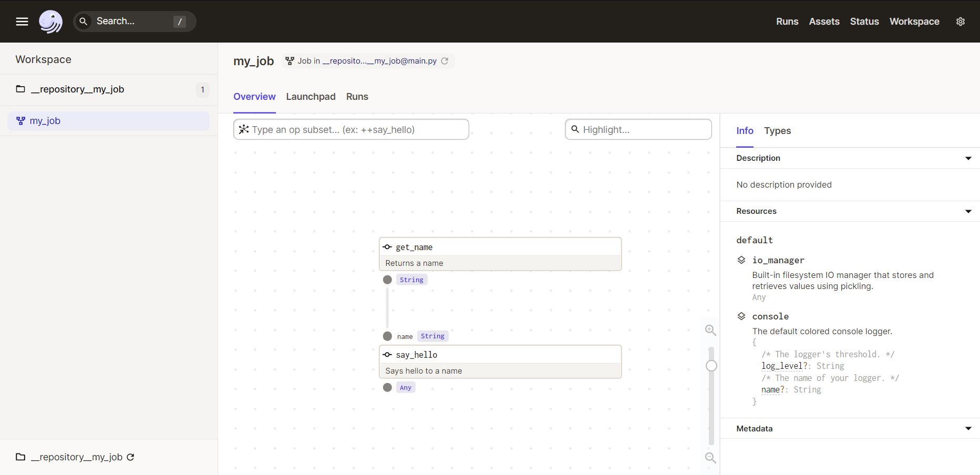Reload the __repository__my_job code location at bottom
Viewport: 980px width, 475px height.
[x=131, y=457]
